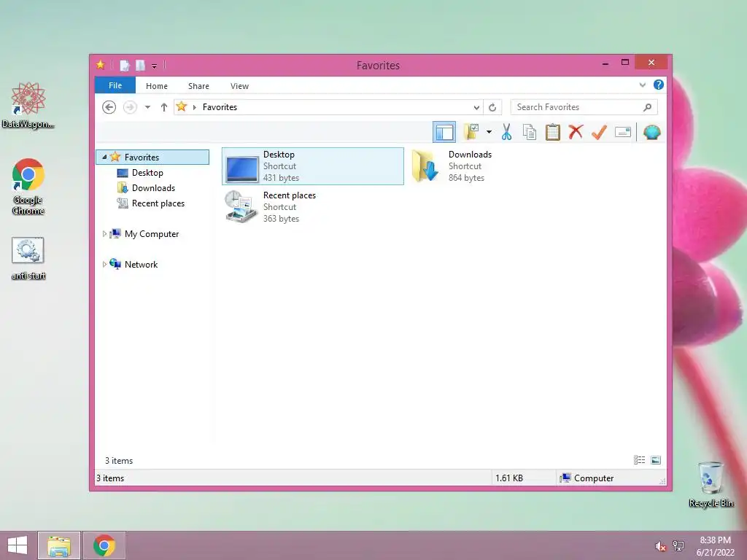Open the recent locations dropdown arrow

147,107
